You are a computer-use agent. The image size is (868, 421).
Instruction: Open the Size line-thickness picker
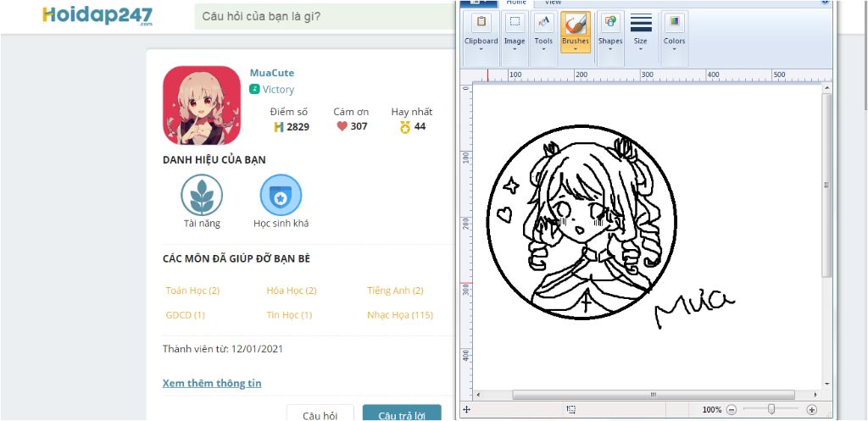click(x=641, y=31)
